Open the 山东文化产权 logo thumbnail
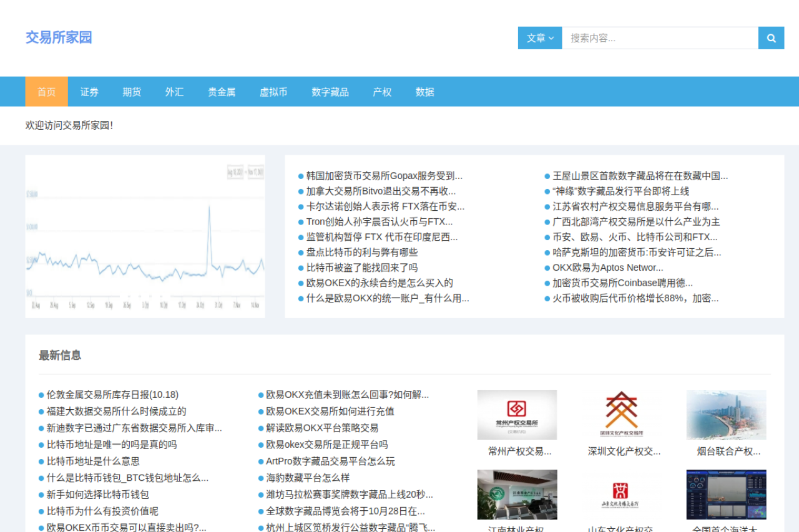This screenshot has width=799, height=532. tap(622, 495)
